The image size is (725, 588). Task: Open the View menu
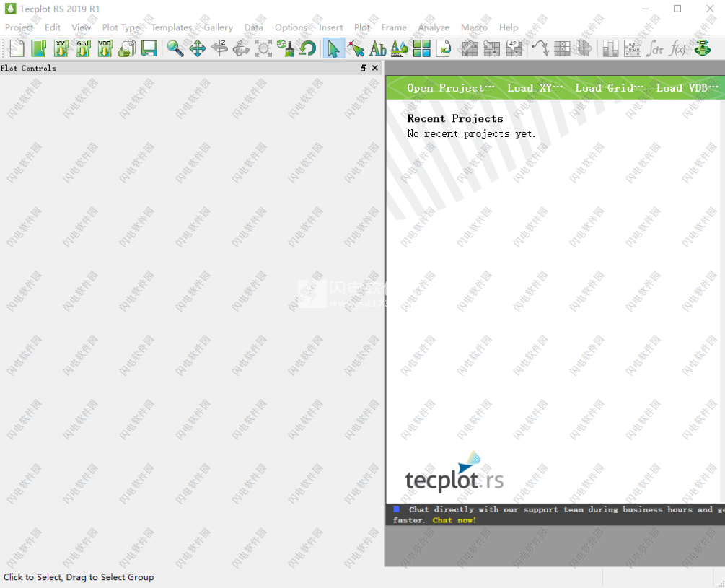(82, 27)
